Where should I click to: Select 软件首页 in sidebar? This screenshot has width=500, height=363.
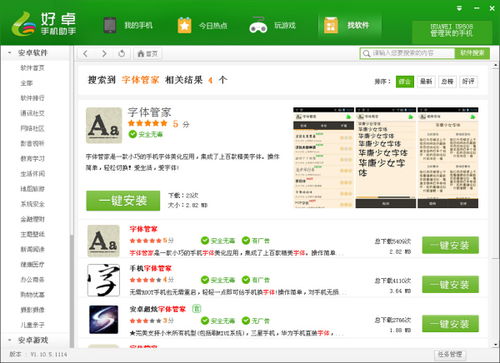pyautogui.click(x=32, y=68)
